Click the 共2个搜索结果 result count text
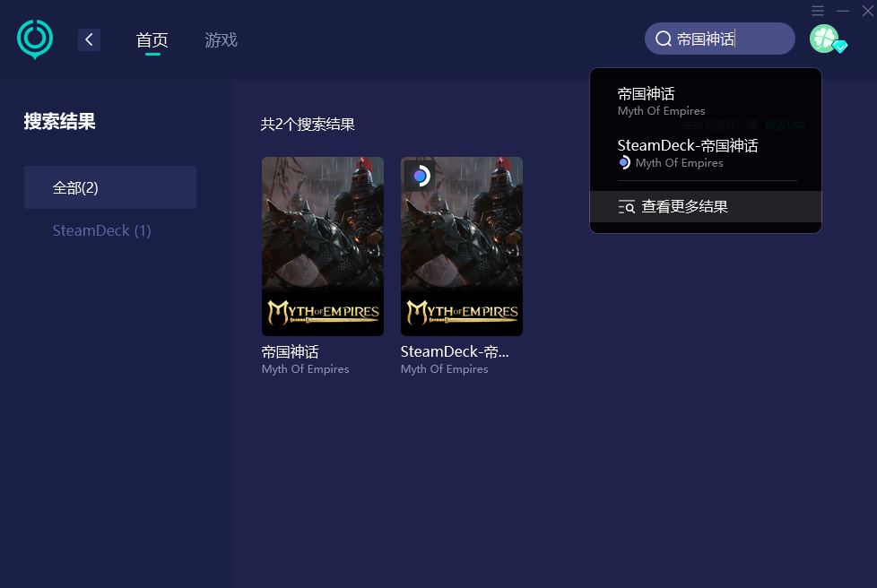The image size is (877, 588). point(308,124)
